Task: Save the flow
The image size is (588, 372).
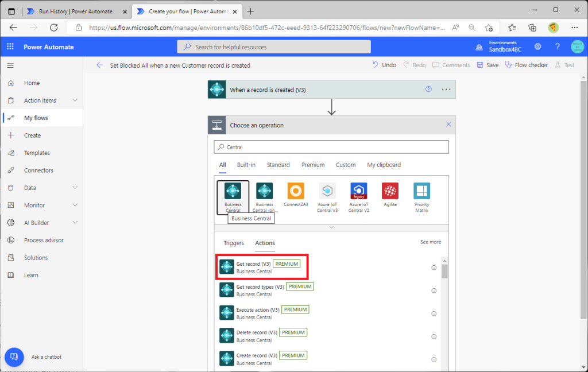Action: pos(488,65)
